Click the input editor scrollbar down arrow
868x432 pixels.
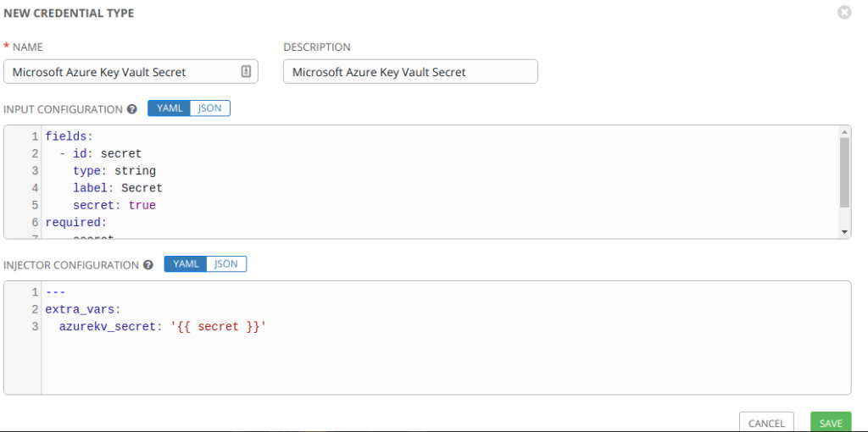point(844,231)
